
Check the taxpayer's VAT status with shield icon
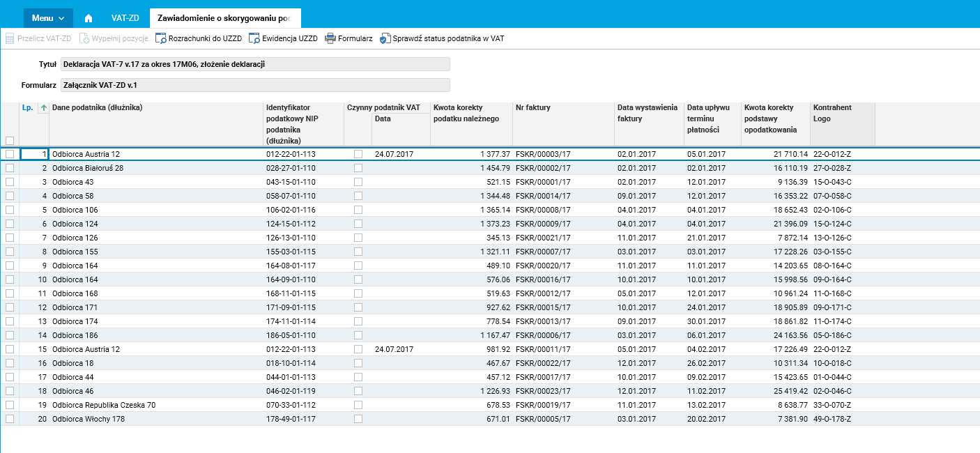click(385, 39)
